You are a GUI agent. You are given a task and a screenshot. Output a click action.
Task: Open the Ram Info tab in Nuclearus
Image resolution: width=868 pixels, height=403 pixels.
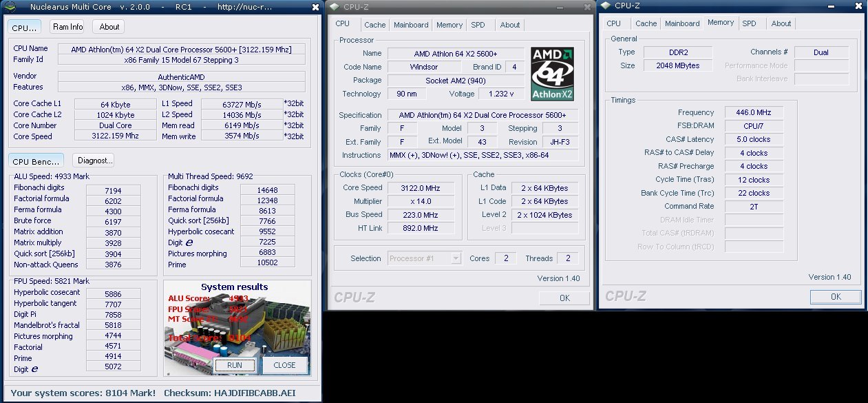(x=67, y=27)
